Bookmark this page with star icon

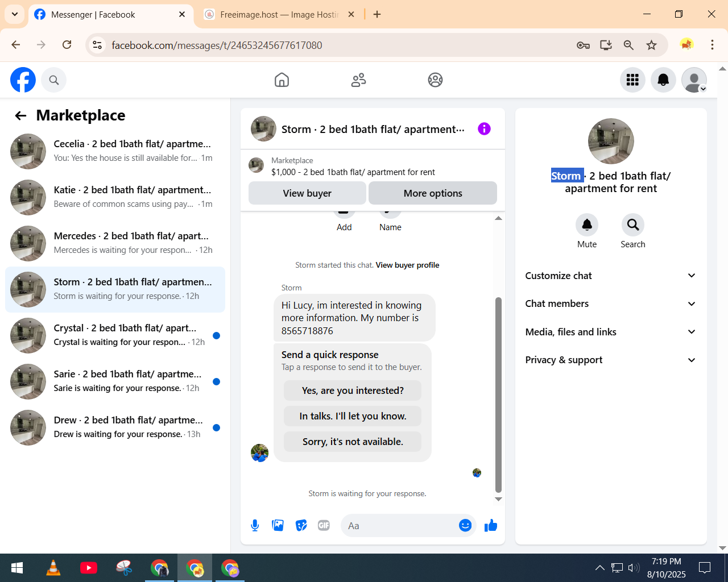[652, 45]
